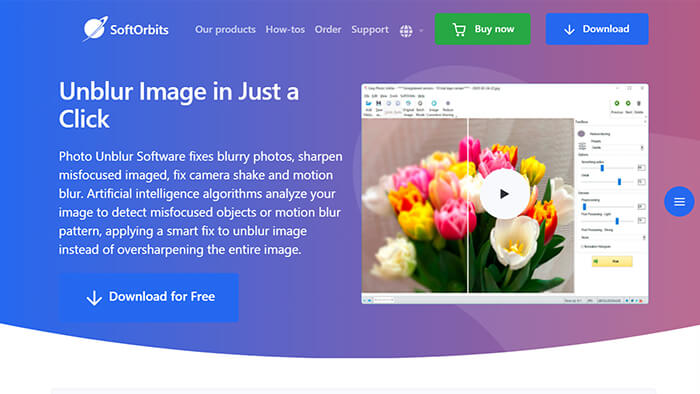The width and height of the screenshot is (700, 394).
Task: Click the SoftOrbits logo
Action: (x=125, y=29)
